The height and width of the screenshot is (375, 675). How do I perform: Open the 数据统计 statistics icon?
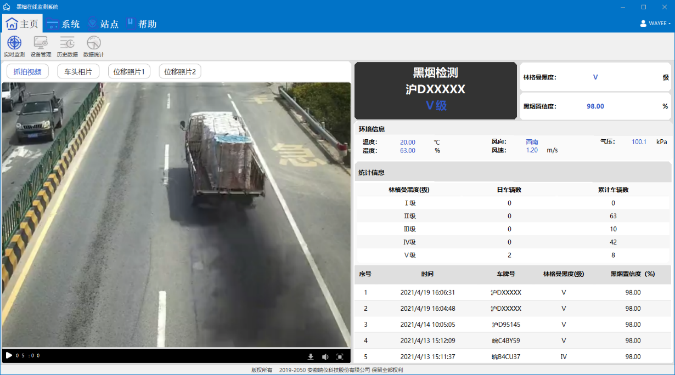93,46
